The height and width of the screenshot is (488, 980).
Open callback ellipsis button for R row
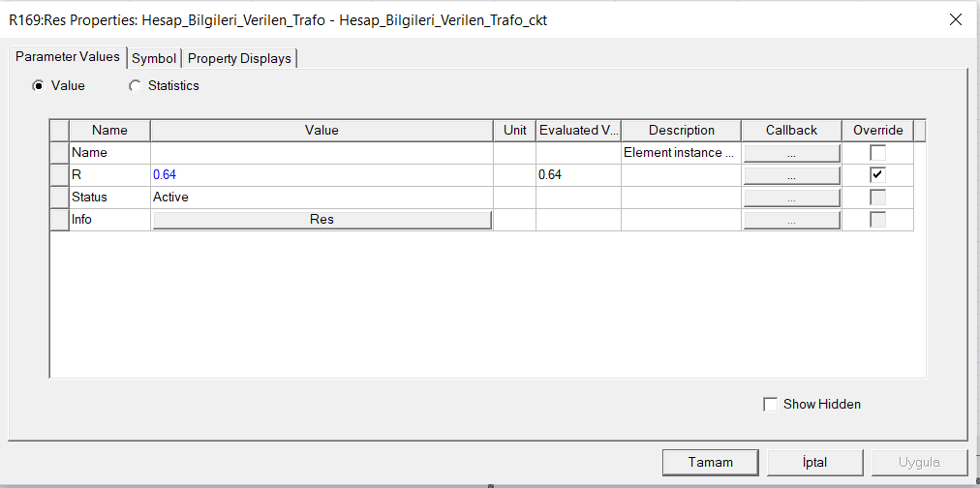pos(791,175)
